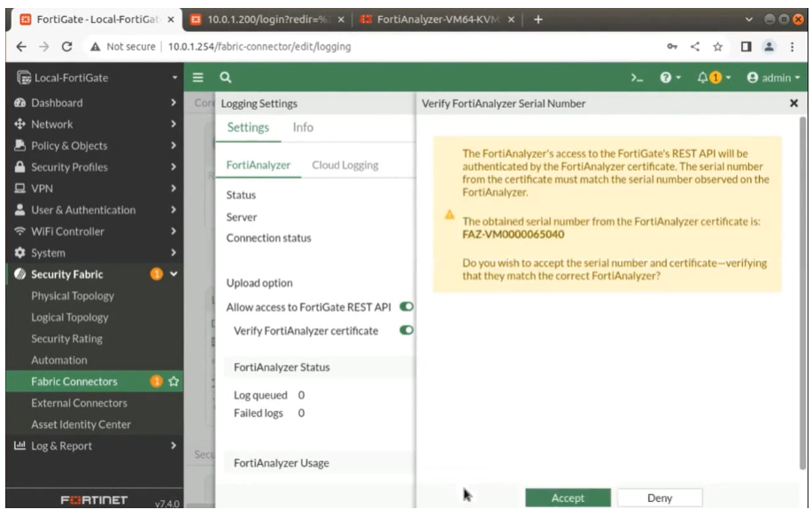Expand the System menu chevron
The width and height of the screenshot is (812, 525).
[174, 252]
